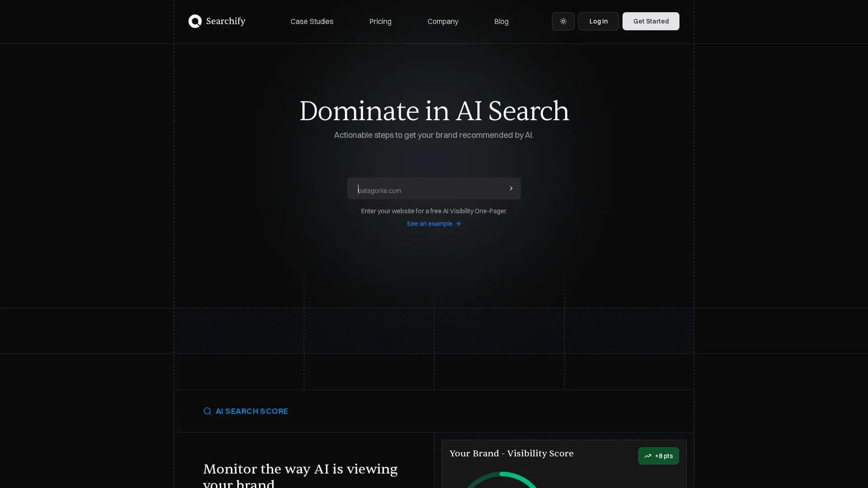Click the Enter your website helper text
The image size is (868, 488).
(x=434, y=211)
